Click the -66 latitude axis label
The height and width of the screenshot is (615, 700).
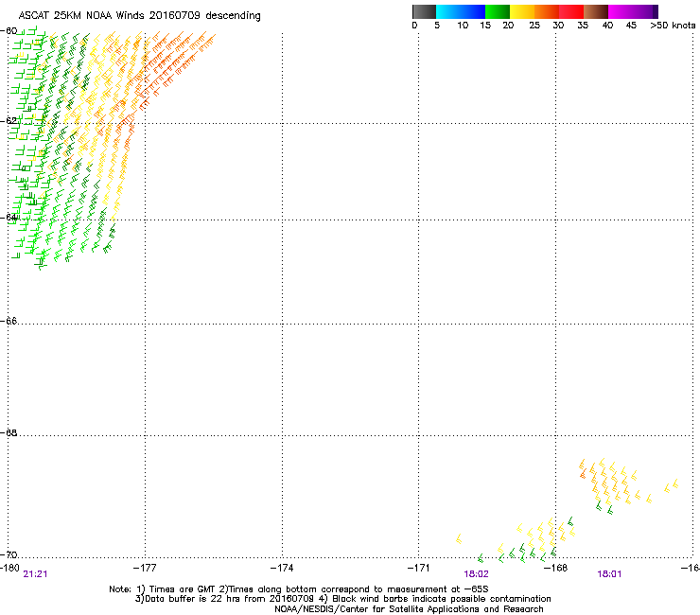pos(9,321)
